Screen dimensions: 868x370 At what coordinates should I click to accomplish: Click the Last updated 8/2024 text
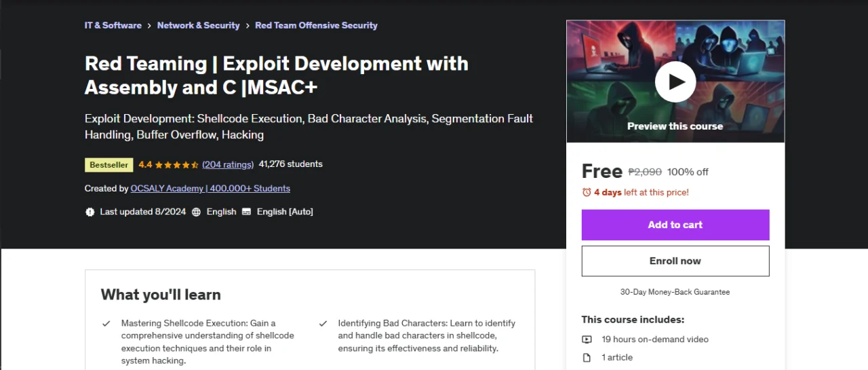[143, 212]
